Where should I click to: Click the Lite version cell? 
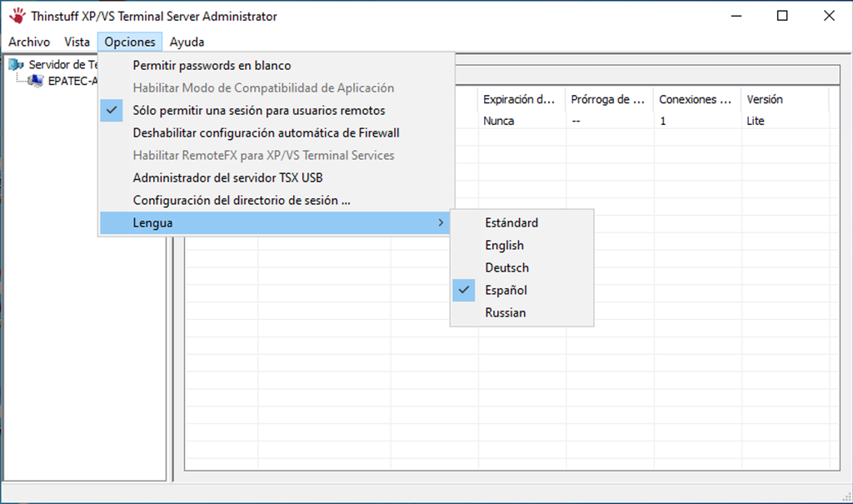[x=755, y=121]
